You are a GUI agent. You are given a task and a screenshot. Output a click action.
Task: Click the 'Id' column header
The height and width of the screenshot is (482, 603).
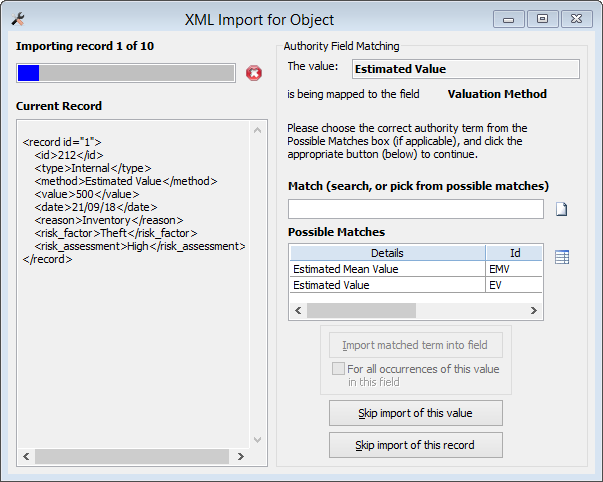click(515, 253)
